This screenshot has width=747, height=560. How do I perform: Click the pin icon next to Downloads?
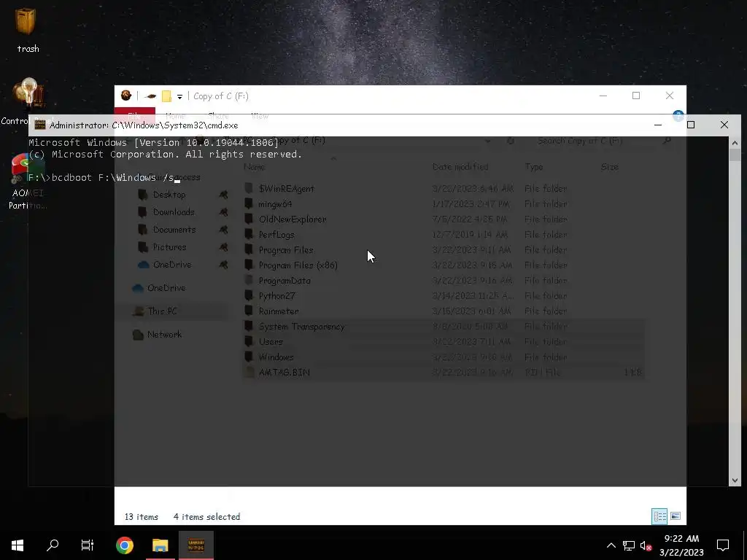click(x=223, y=212)
